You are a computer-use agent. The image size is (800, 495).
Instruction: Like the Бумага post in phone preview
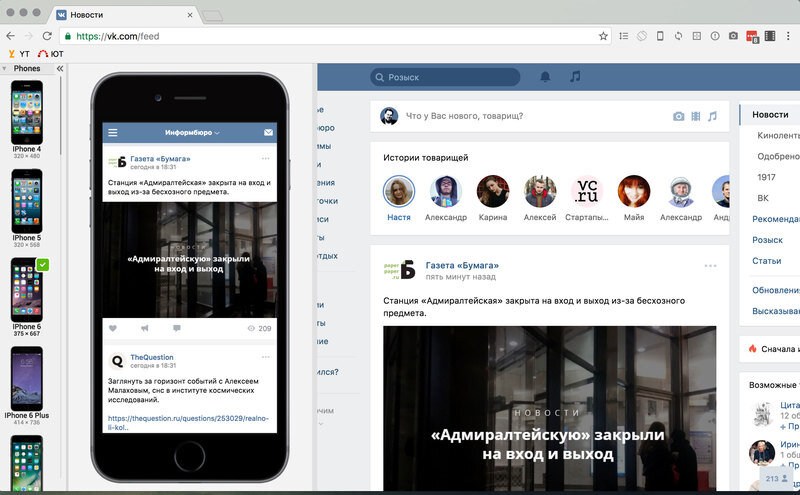[x=113, y=328]
